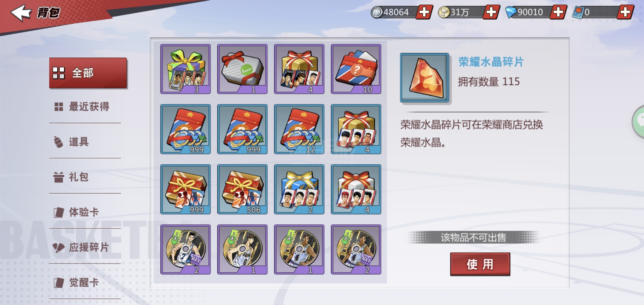Select the blue gift box with count 2
The width and height of the screenshot is (644, 305).
coord(299,189)
